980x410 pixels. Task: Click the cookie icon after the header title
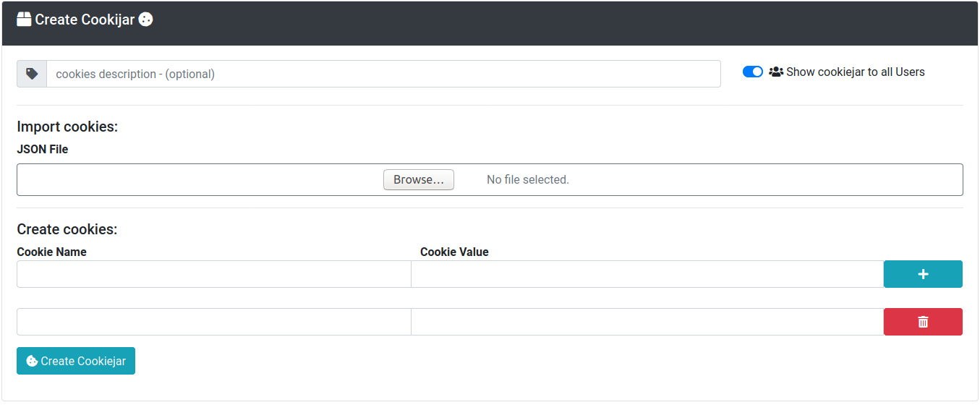pyautogui.click(x=145, y=20)
